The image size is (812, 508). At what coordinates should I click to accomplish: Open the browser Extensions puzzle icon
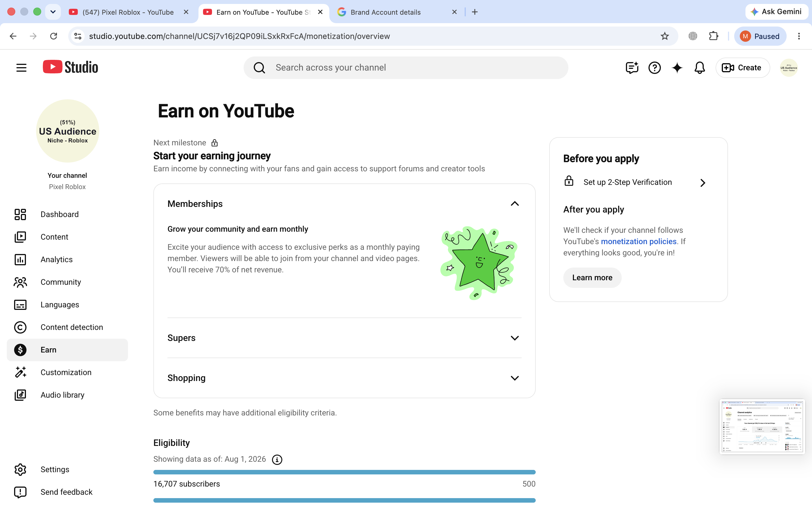click(x=714, y=36)
